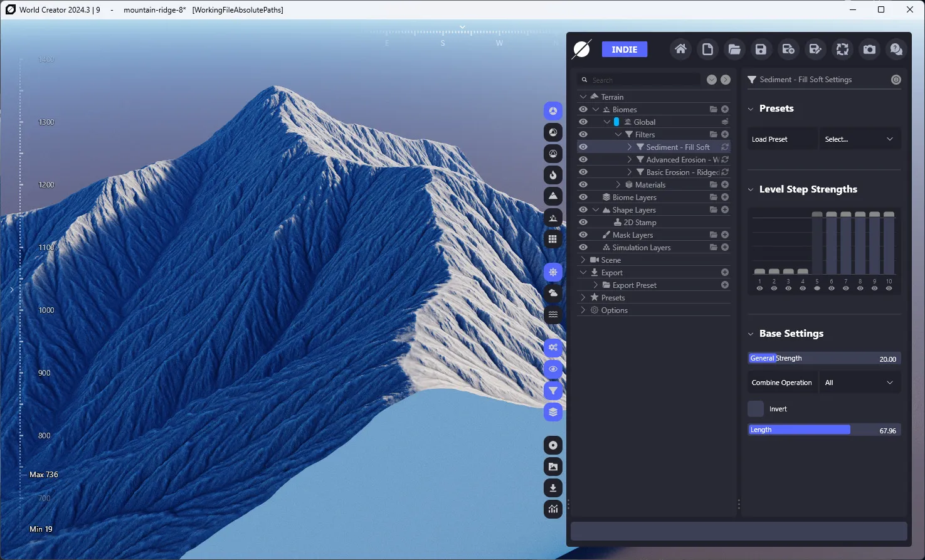Collapse the Level Step Strengths section

(751, 189)
